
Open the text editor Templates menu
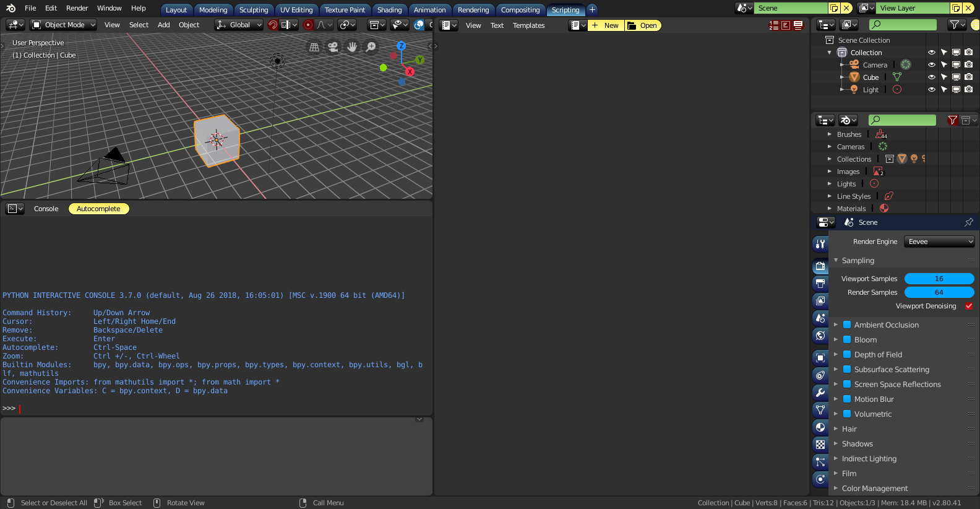click(x=529, y=25)
